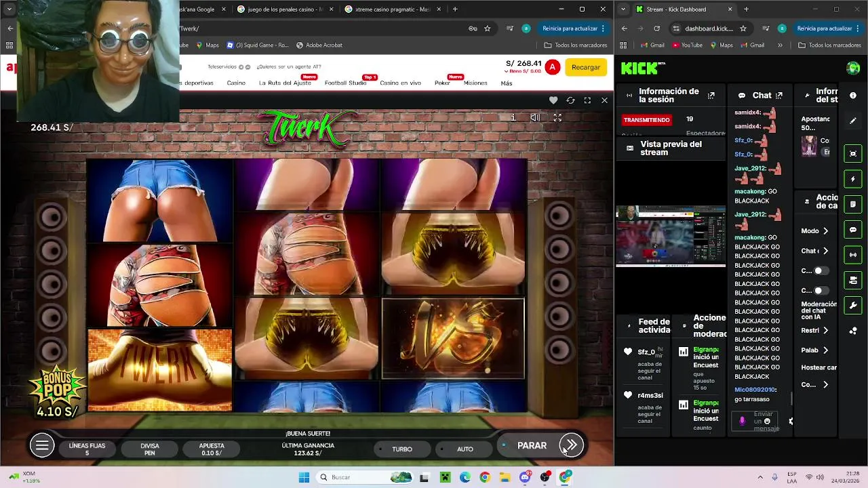Switch to 'xtreme casino pragmatic' tab
This screenshot has height=488, width=868.
click(391, 9)
